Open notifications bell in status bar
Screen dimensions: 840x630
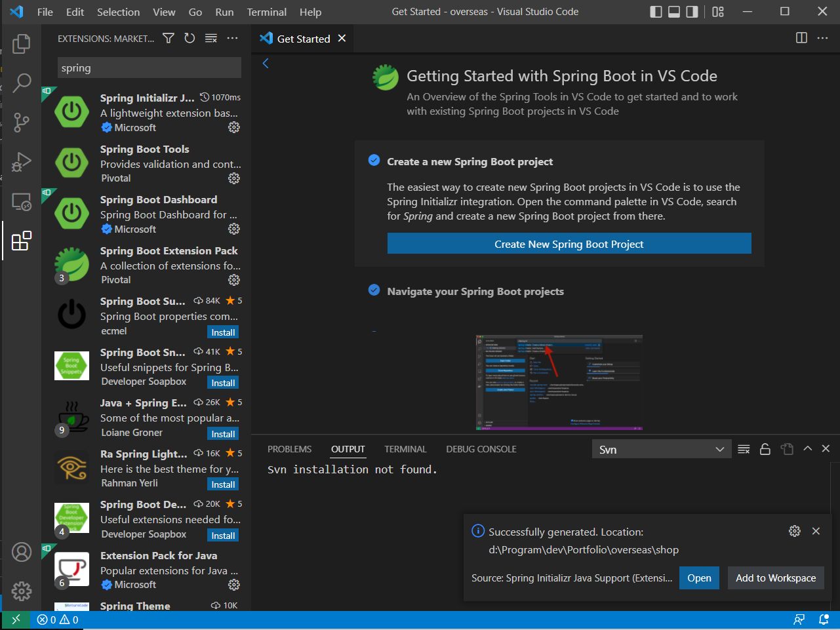[824, 620]
